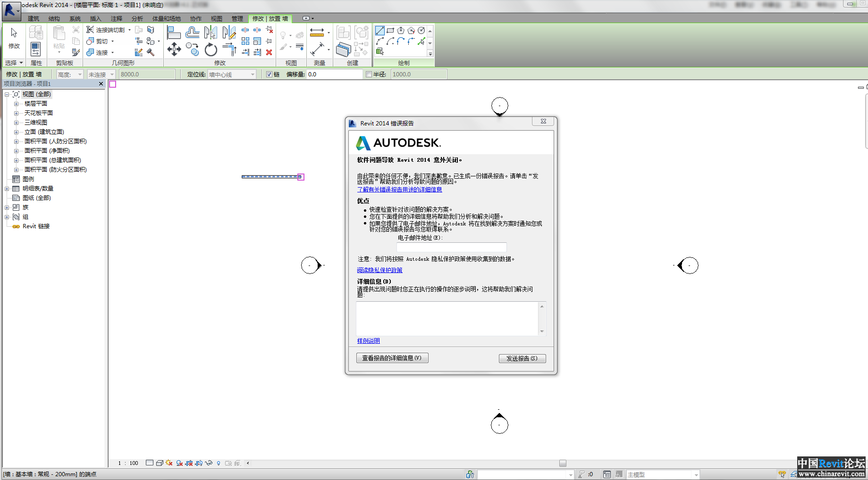
Task: Open the Type Properties icon
Action: click(35, 33)
